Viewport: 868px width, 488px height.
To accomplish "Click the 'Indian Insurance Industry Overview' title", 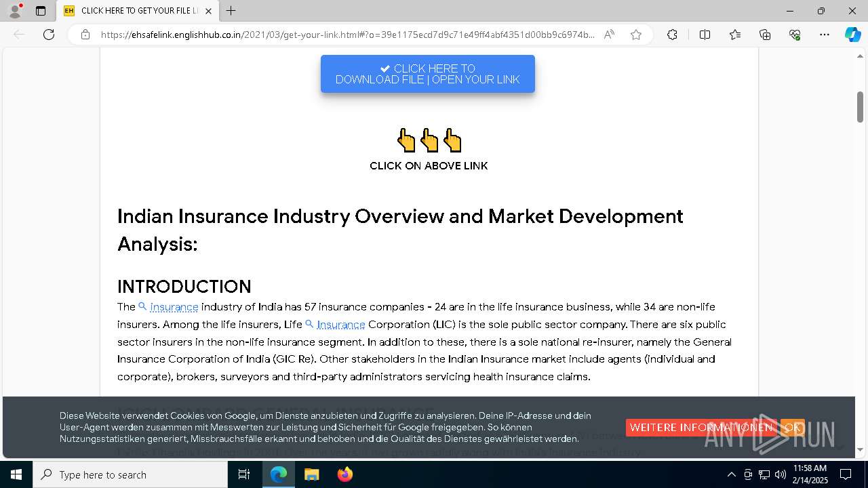I will pyautogui.click(x=400, y=230).
